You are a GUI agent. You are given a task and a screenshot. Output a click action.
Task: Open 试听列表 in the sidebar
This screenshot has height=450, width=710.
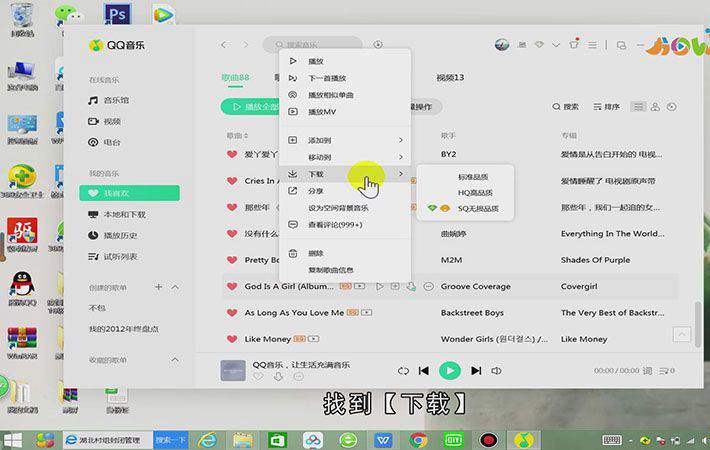120,257
